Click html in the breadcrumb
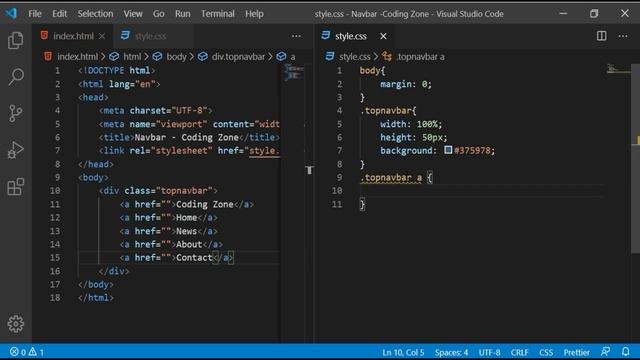The image size is (640, 360). pos(132,57)
